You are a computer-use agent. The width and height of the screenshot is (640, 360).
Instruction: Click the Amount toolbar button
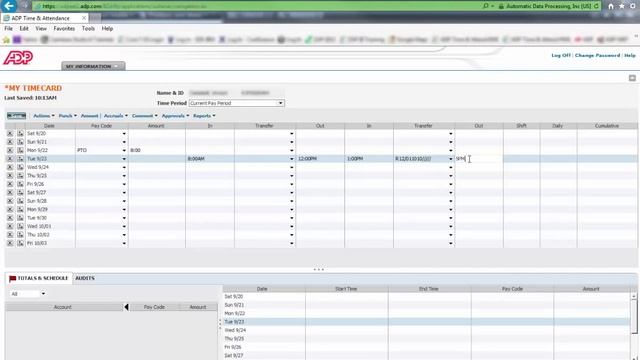[89, 116]
